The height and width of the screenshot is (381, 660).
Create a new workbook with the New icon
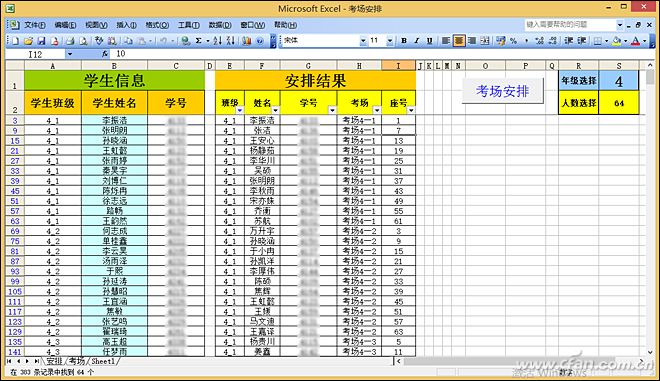(15, 41)
